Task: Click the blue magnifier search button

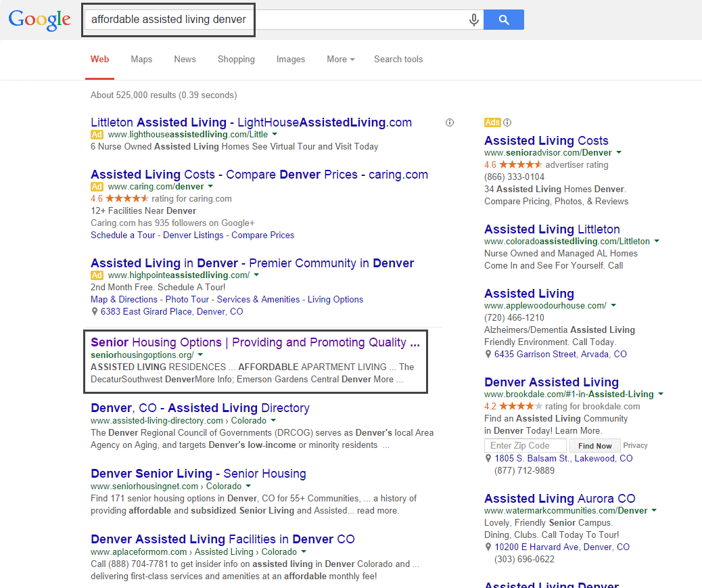Action: (504, 20)
